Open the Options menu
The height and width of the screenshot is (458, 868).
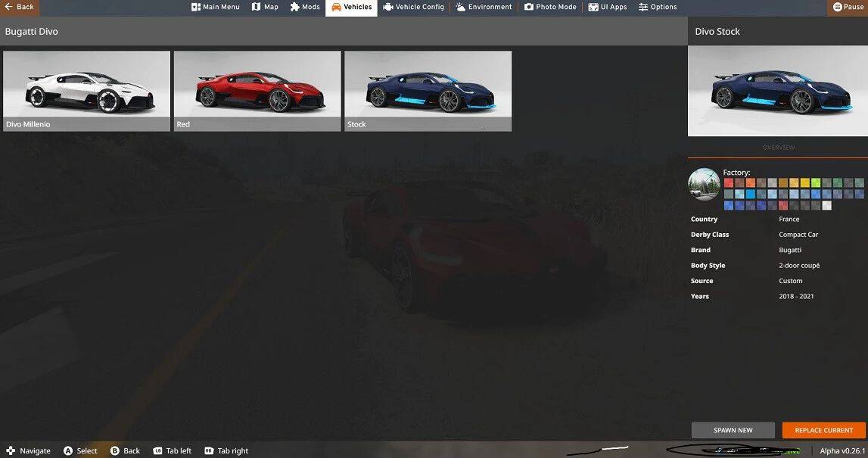point(657,7)
